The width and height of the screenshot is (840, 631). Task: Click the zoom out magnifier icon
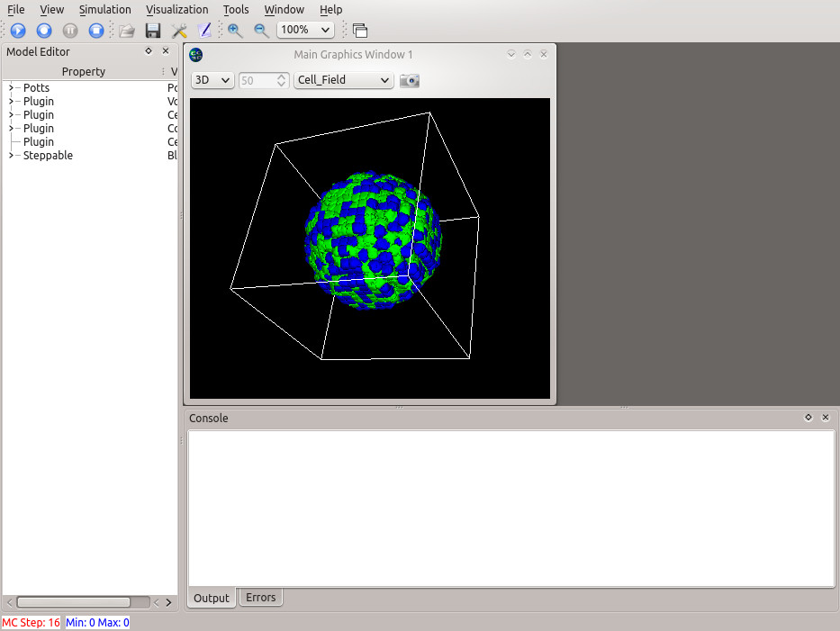click(x=261, y=31)
